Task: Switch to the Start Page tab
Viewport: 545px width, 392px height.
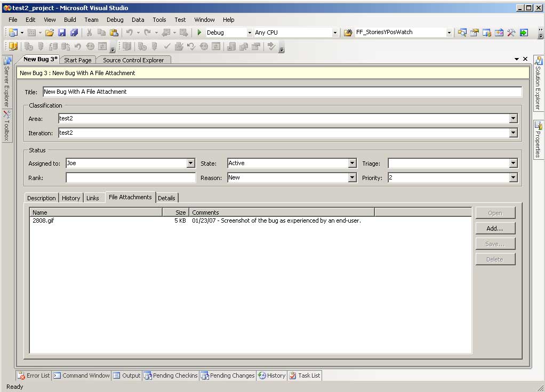Action: [x=77, y=60]
